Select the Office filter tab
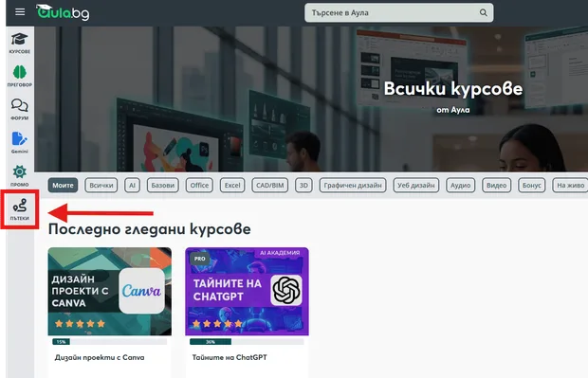Viewport: 588px width, 378px height. point(199,185)
